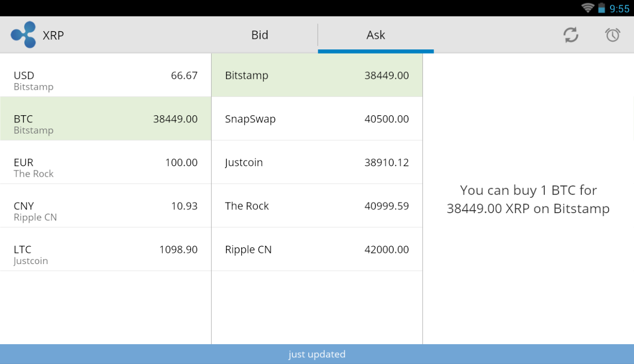Switch to the Bid tab
This screenshot has height=364, width=634.
[x=260, y=35]
